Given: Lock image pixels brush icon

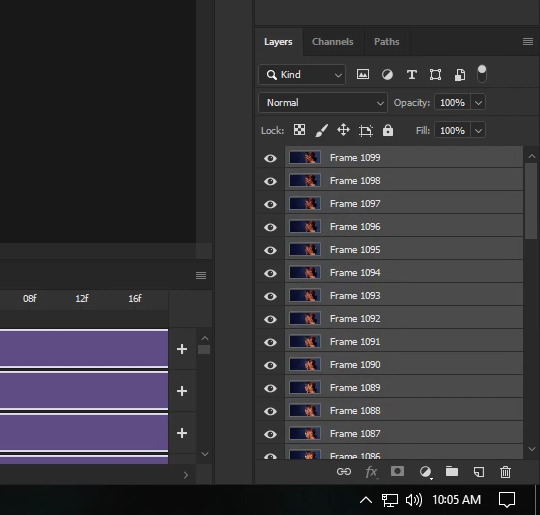Looking at the screenshot, I should (x=321, y=131).
